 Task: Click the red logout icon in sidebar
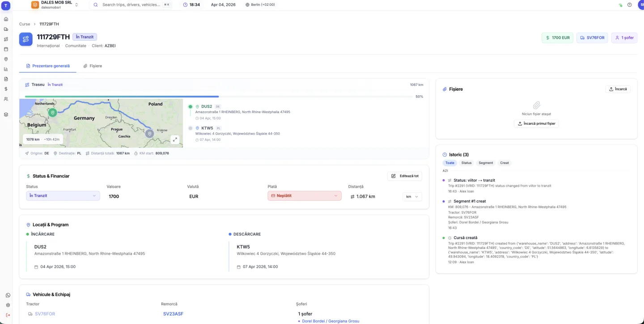tap(8, 315)
